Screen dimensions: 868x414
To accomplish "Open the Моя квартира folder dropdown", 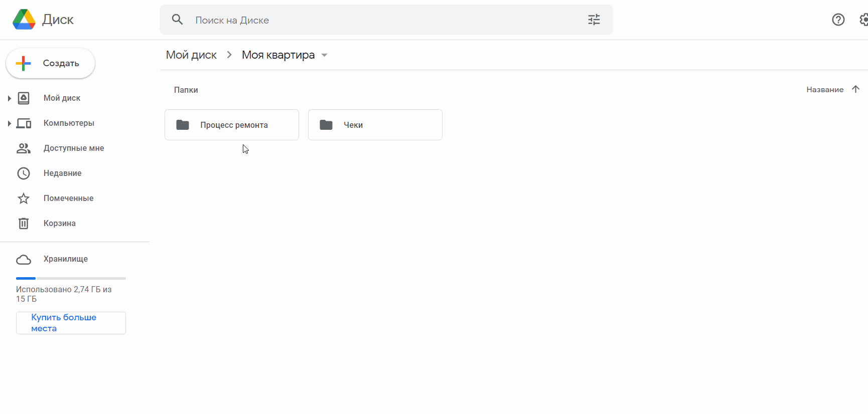I will pyautogui.click(x=324, y=55).
